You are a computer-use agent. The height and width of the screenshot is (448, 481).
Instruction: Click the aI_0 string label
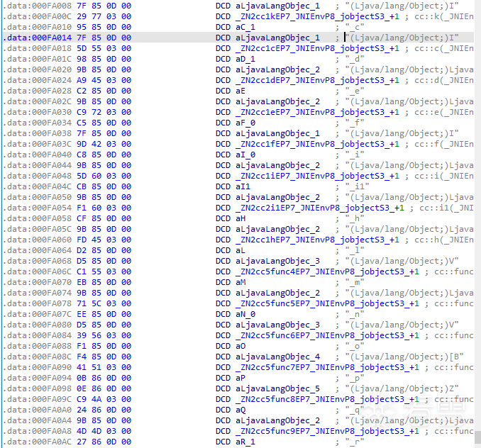pos(245,155)
